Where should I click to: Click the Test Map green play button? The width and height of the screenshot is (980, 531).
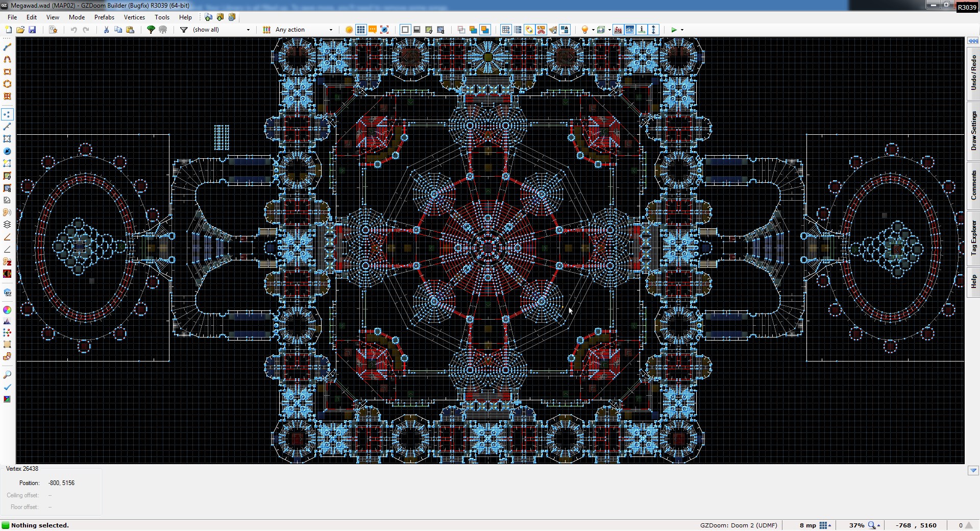pyautogui.click(x=674, y=30)
